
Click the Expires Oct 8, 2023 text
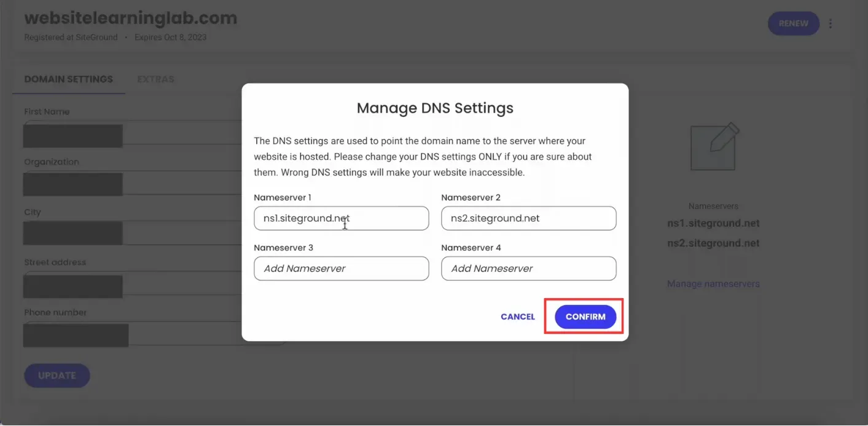171,37
